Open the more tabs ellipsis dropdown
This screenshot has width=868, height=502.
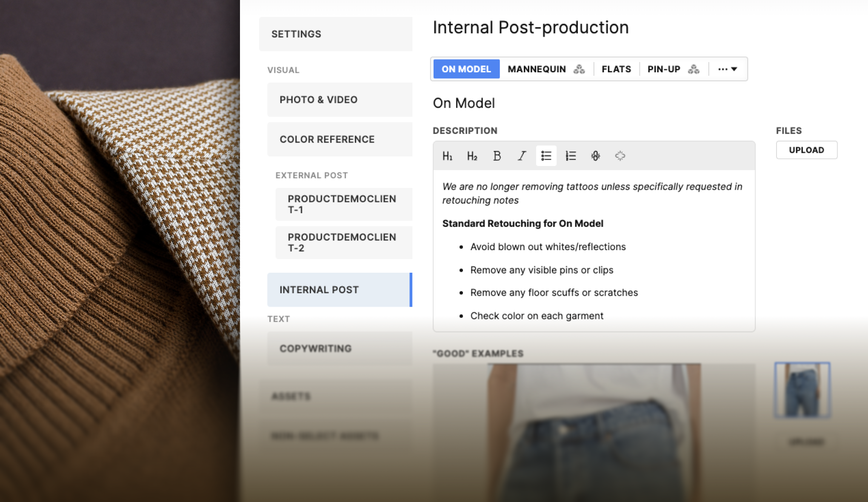tap(728, 69)
